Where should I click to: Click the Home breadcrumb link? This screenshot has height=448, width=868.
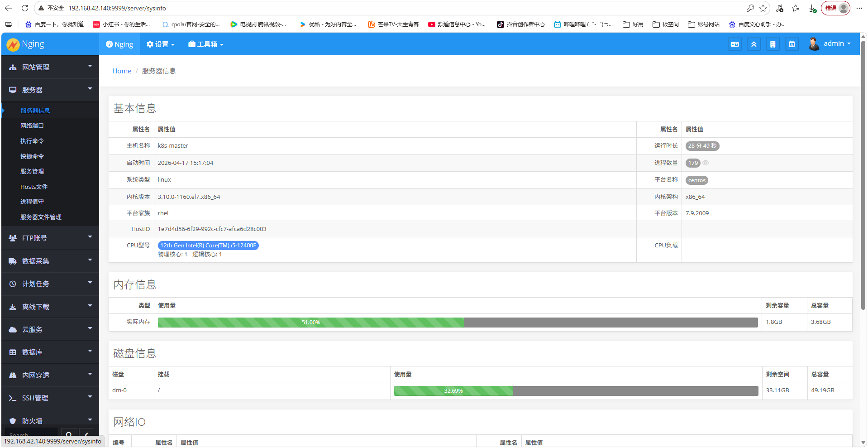(122, 71)
